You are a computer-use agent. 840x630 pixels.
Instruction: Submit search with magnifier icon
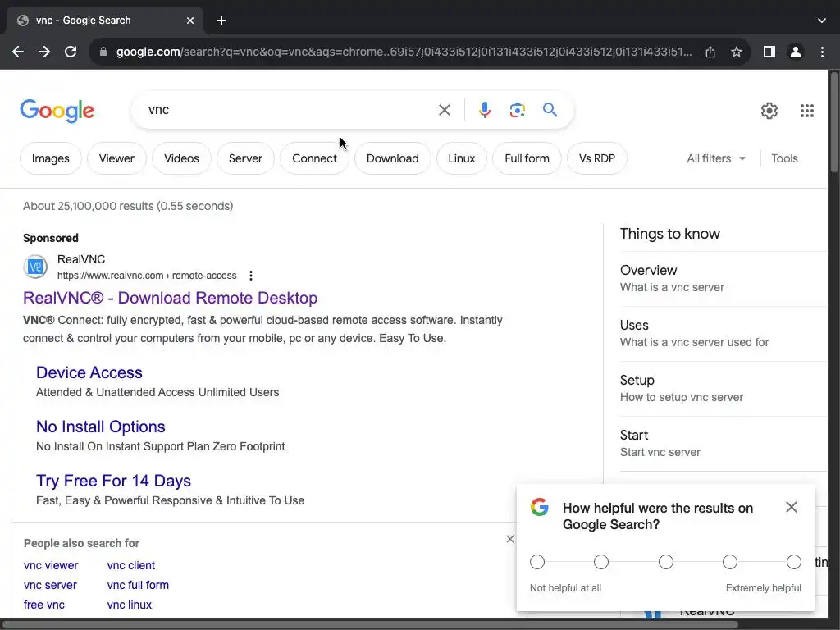click(550, 110)
